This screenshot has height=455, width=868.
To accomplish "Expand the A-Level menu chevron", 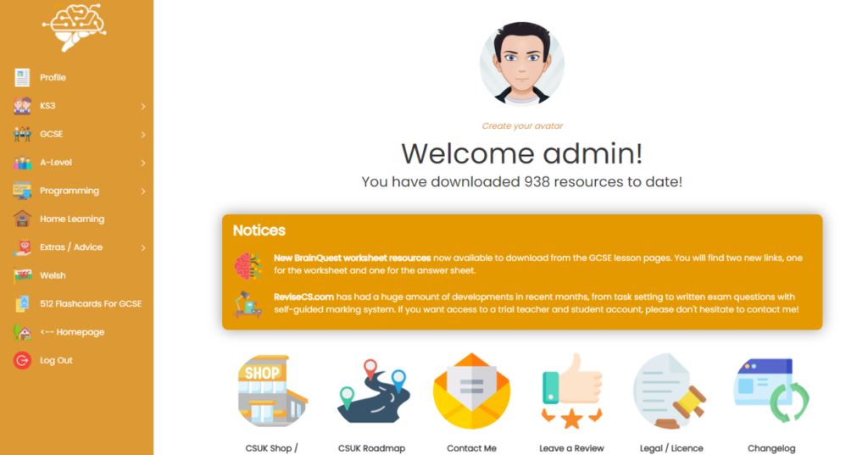I will tap(142, 163).
